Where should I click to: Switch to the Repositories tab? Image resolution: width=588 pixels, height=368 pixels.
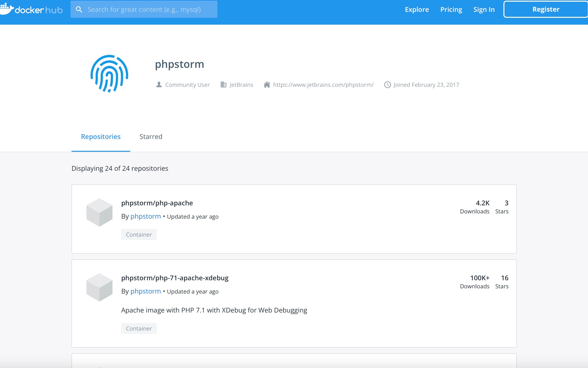pos(101,137)
